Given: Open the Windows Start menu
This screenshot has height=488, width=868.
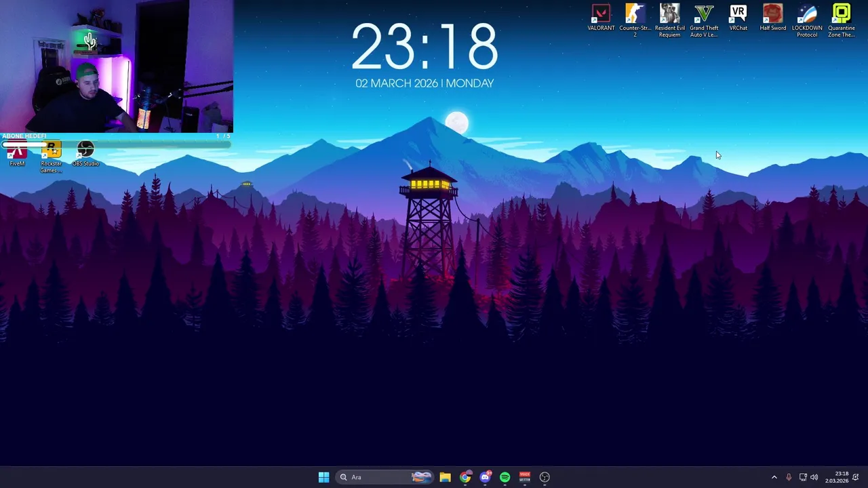Looking at the screenshot, I should tap(323, 477).
